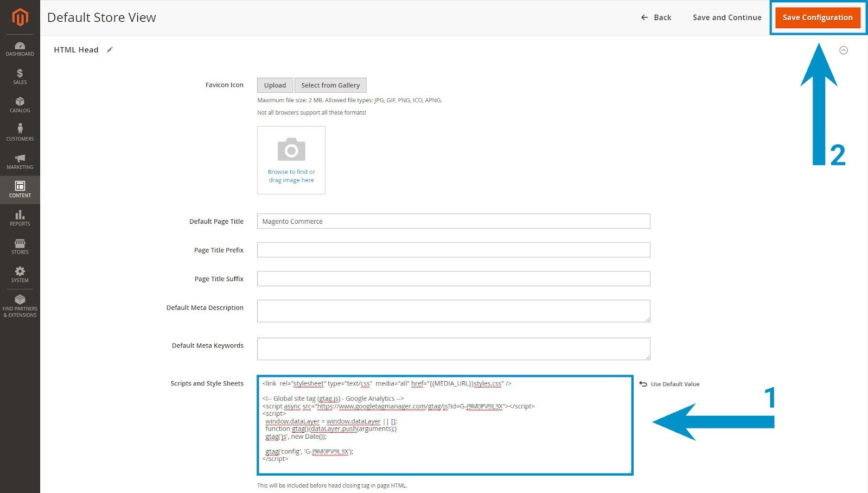Click the Customers sidebar icon
This screenshot has width=868, height=493.
(x=20, y=131)
